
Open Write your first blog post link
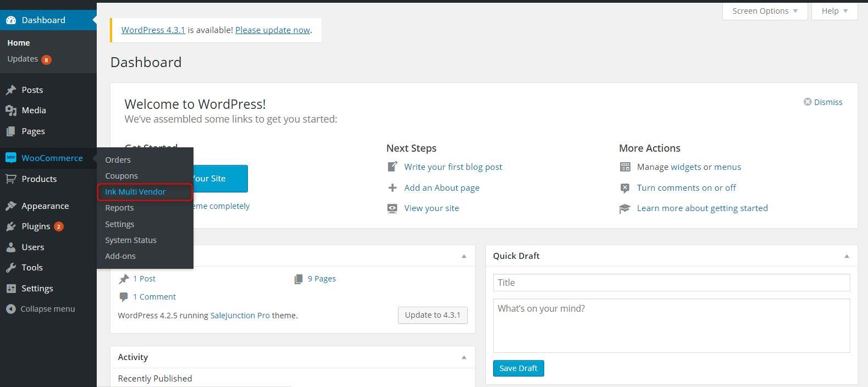coord(453,167)
